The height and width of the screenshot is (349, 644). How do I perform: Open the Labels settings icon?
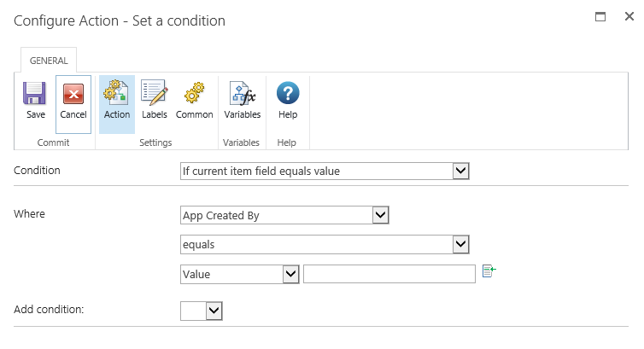[154, 93]
